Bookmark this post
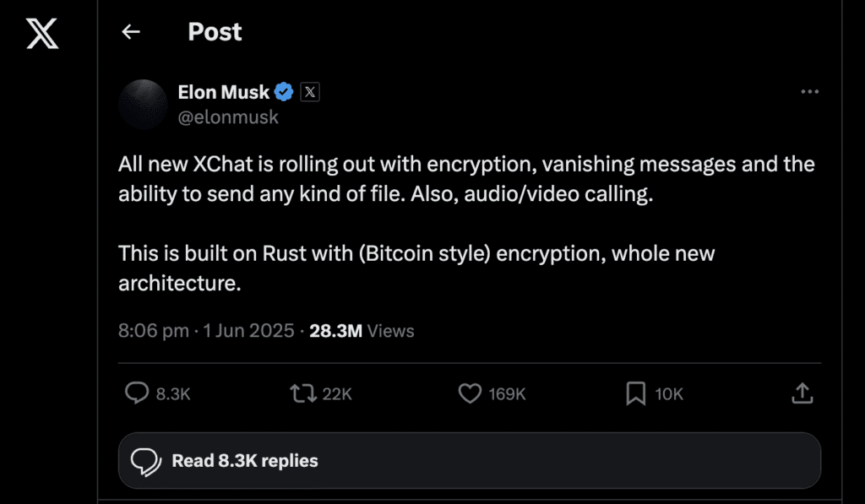This screenshot has height=504, width=865. click(635, 393)
